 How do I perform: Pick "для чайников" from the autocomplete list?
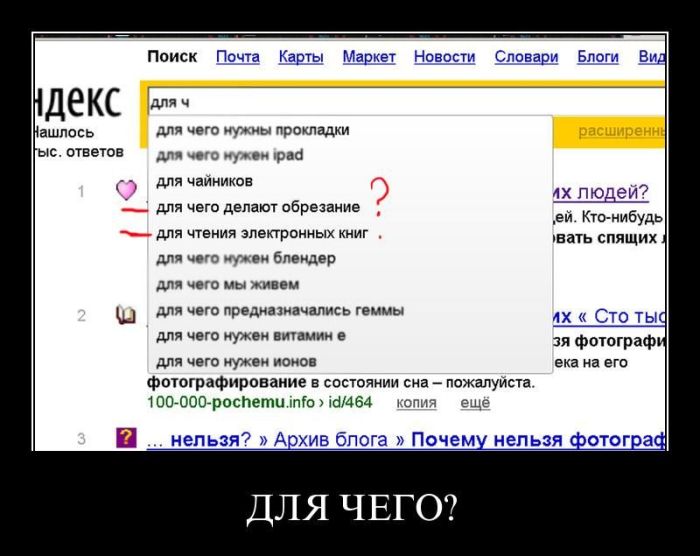click(x=204, y=181)
